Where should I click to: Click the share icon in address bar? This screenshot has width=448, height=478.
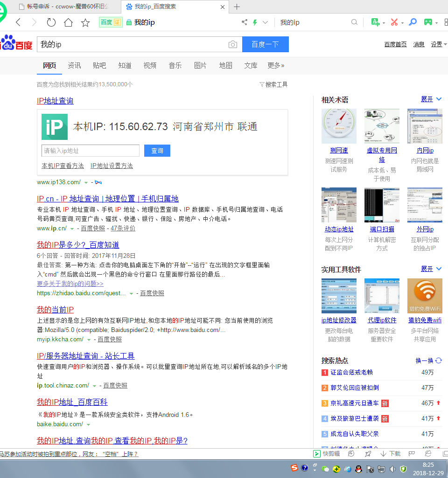tap(244, 22)
